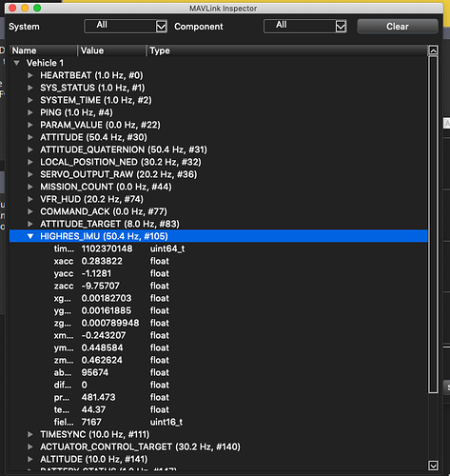Expand the ACTUATOR_CONTROL_TARGET message row

click(x=30, y=446)
